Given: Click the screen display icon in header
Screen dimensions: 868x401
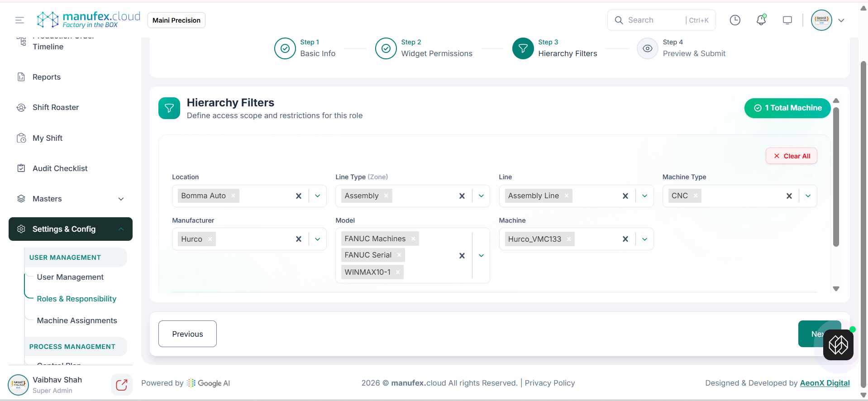Looking at the screenshot, I should [x=787, y=20].
